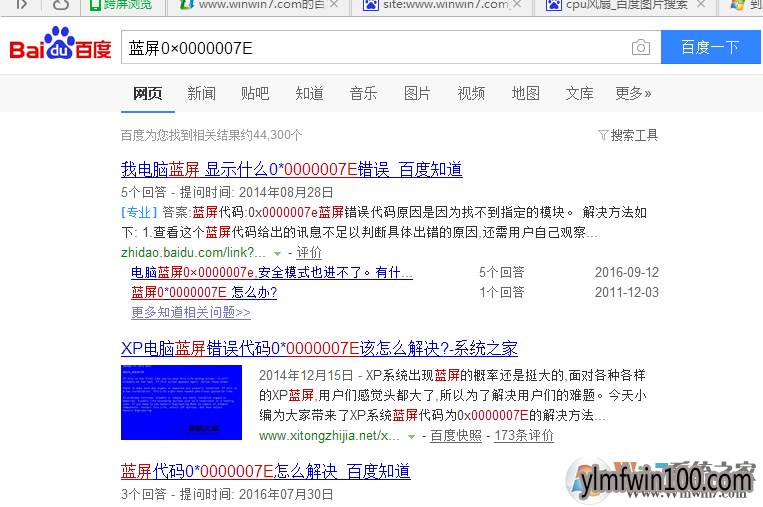Click the blue screen result thumbnail

point(182,402)
